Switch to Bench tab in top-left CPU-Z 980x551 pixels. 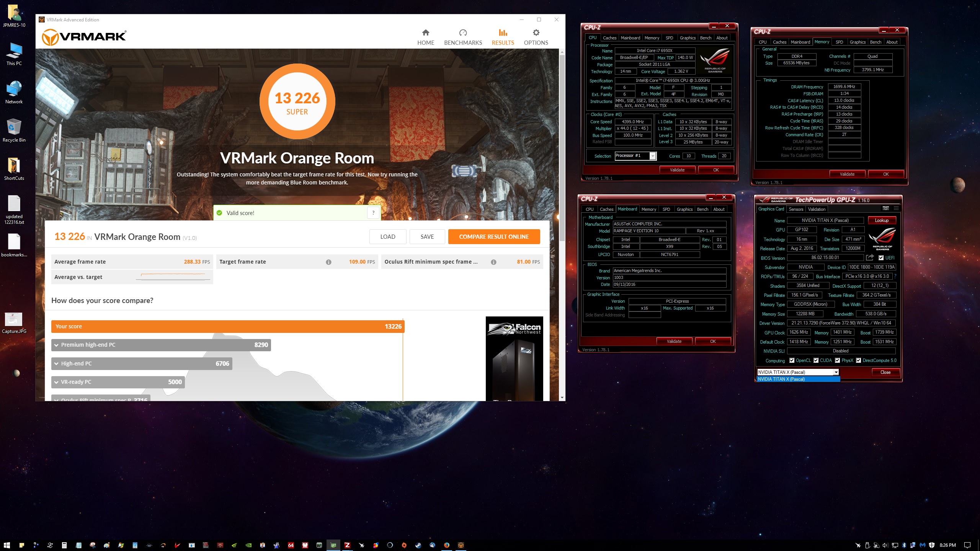[x=706, y=38]
